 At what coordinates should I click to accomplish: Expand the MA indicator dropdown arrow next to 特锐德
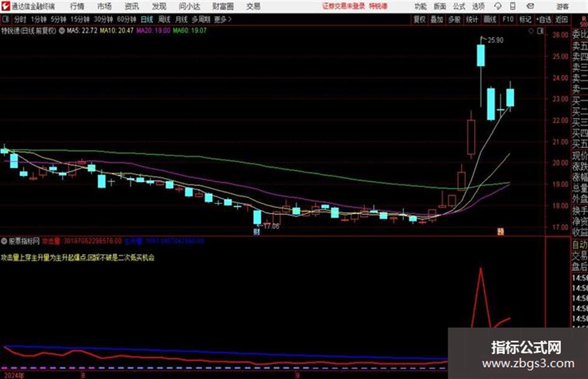point(62,30)
